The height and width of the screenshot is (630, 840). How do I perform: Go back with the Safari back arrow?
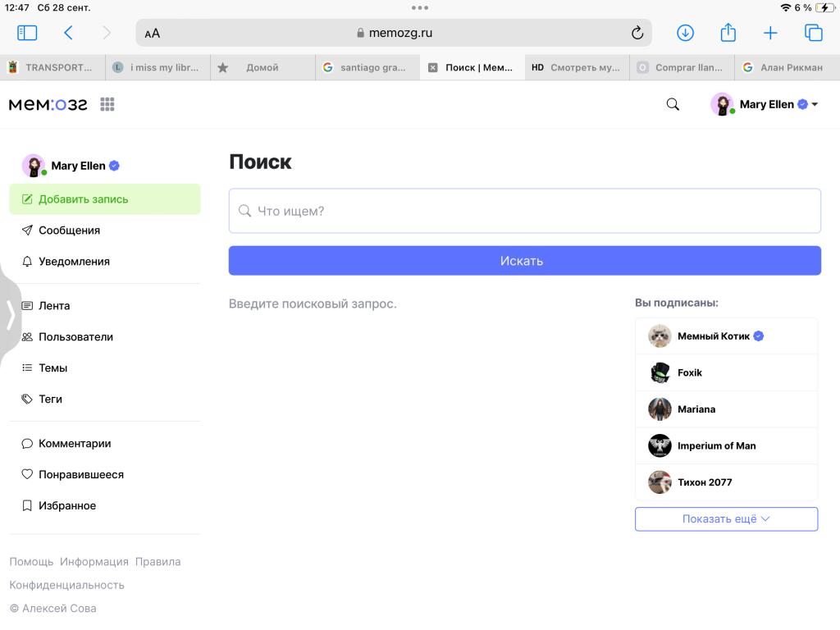click(68, 33)
